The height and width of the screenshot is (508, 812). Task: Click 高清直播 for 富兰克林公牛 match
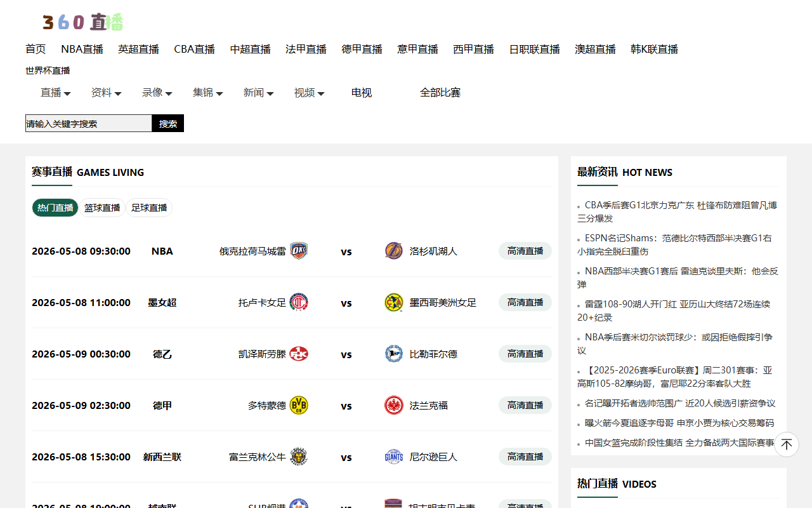525,457
